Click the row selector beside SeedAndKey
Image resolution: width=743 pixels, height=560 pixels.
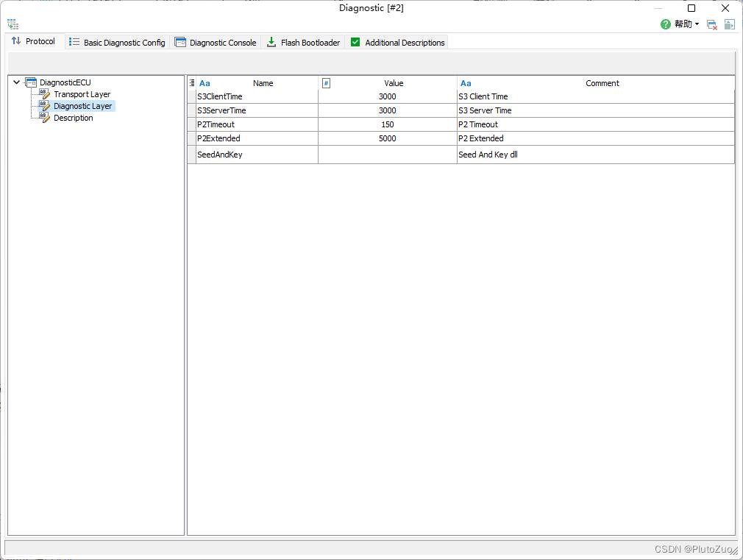point(192,155)
